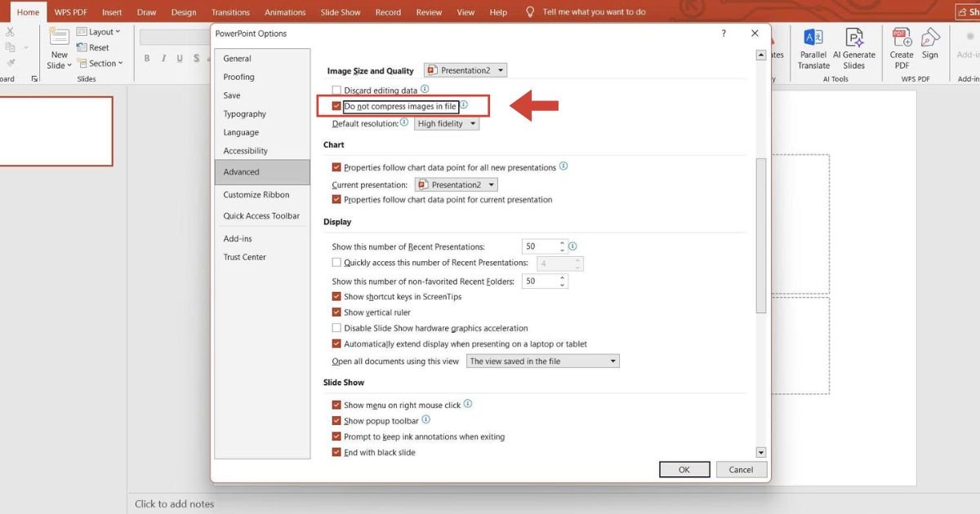The height and width of the screenshot is (514, 980).
Task: Click info icon beside Show menu on right mouse click
Action: (x=468, y=404)
